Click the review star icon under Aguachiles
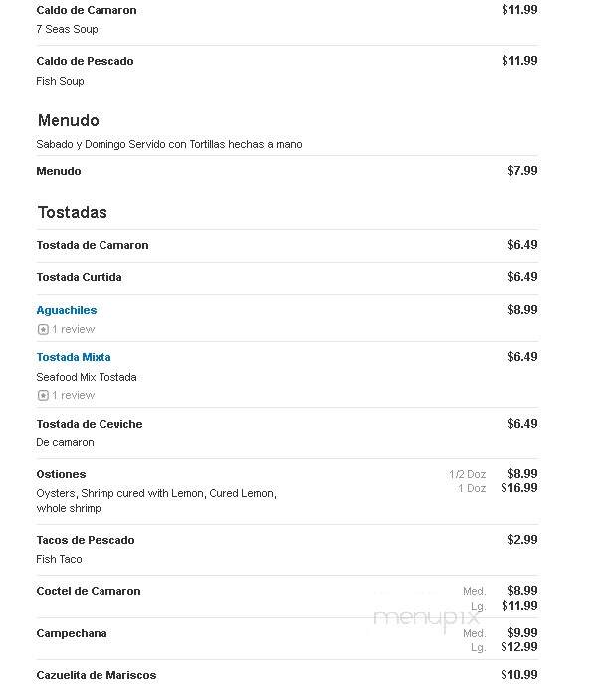 point(43,329)
